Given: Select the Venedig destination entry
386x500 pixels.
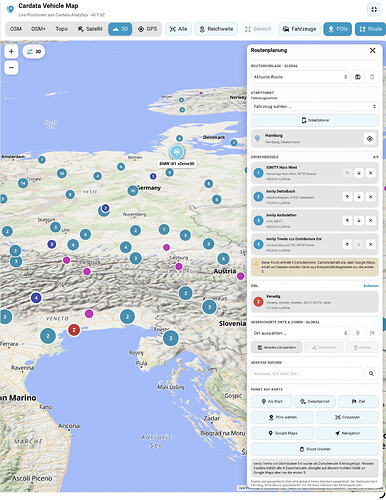Looking at the screenshot, I should click(315, 302).
